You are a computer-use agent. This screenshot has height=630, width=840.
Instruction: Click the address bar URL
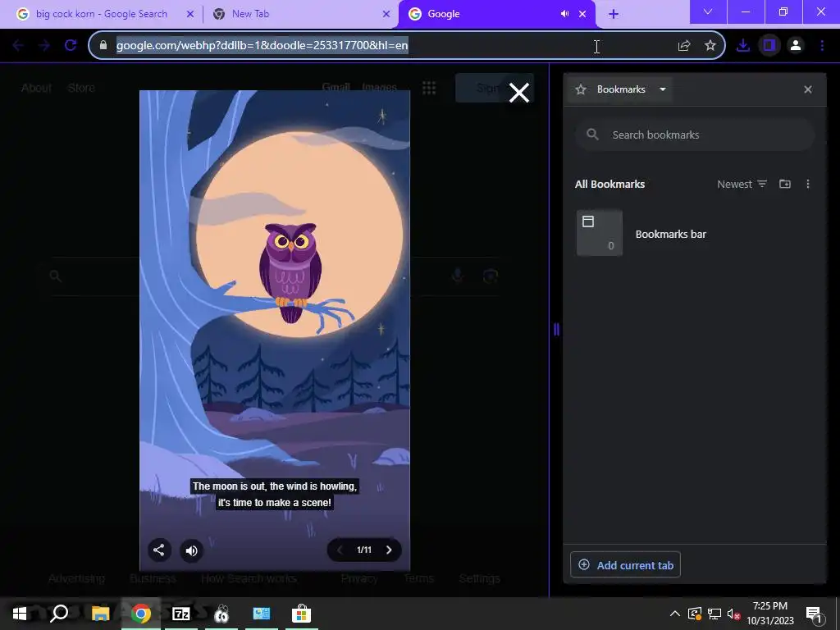[262, 46]
